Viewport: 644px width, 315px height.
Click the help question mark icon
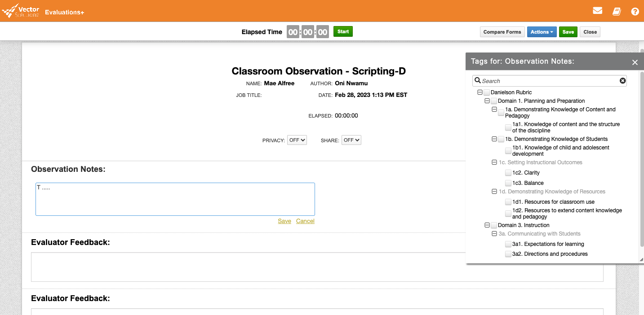pyautogui.click(x=635, y=11)
